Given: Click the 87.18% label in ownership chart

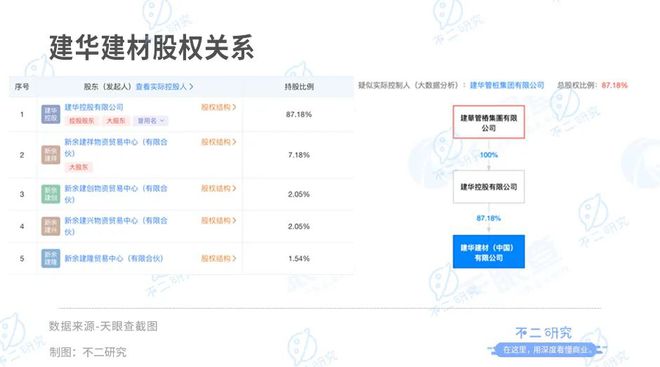Looking at the screenshot, I should [489, 218].
